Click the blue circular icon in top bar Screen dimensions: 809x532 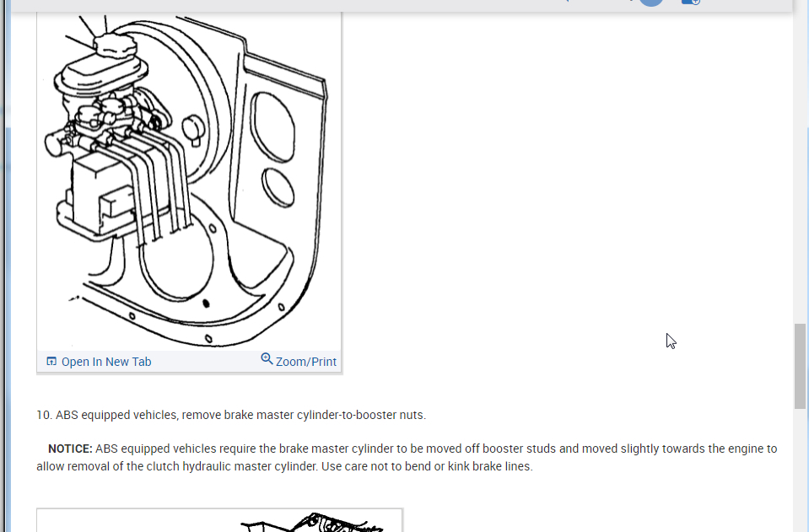(650, 3)
